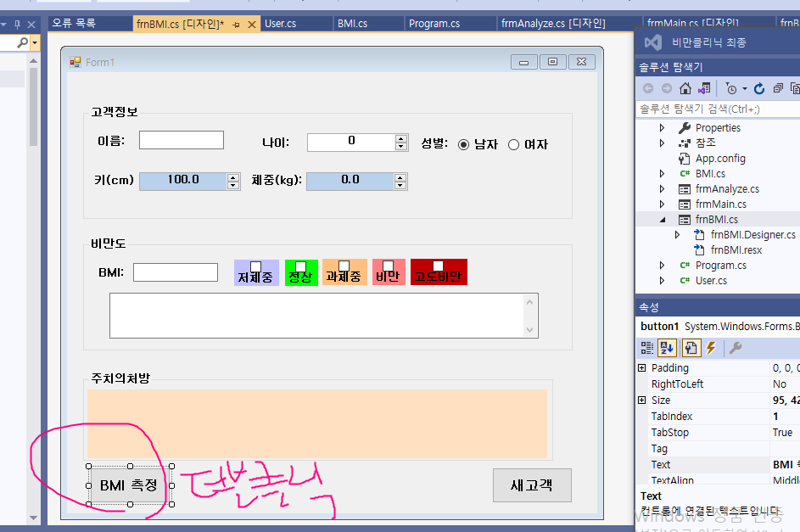The width and height of the screenshot is (800, 532).
Task: Open the 오류 목록 tab
Action: click(x=74, y=24)
